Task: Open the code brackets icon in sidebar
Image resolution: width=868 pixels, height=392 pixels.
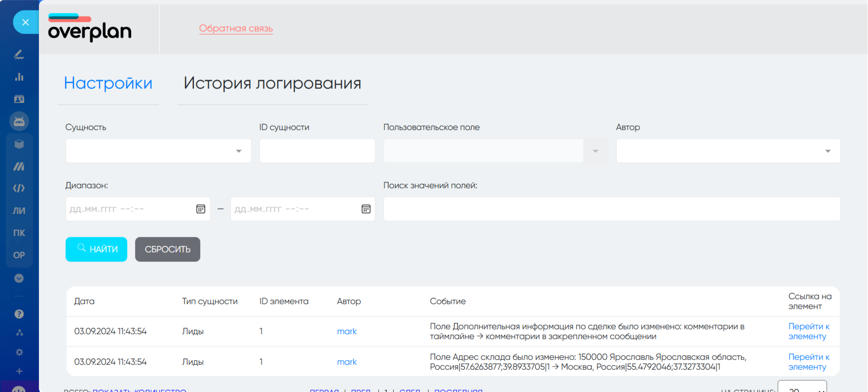Action: [x=19, y=188]
